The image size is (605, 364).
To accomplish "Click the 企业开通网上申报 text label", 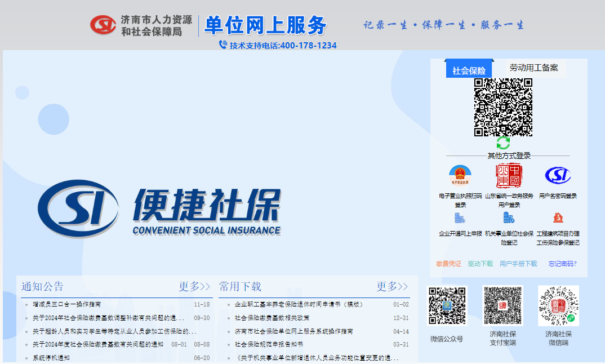I will pos(460,233).
